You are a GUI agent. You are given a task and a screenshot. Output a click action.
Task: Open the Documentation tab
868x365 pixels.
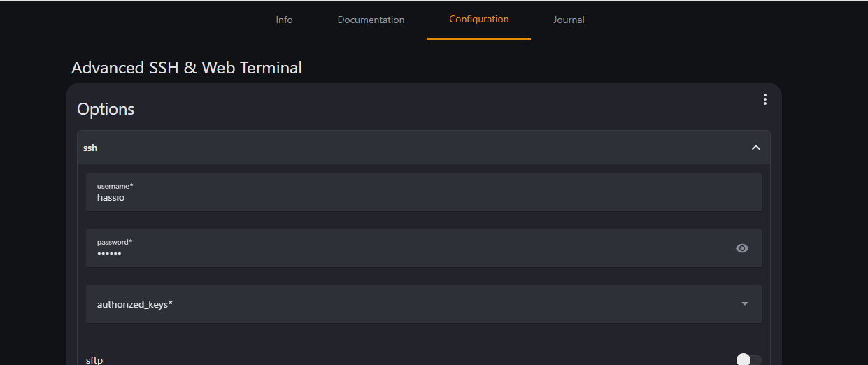(371, 20)
